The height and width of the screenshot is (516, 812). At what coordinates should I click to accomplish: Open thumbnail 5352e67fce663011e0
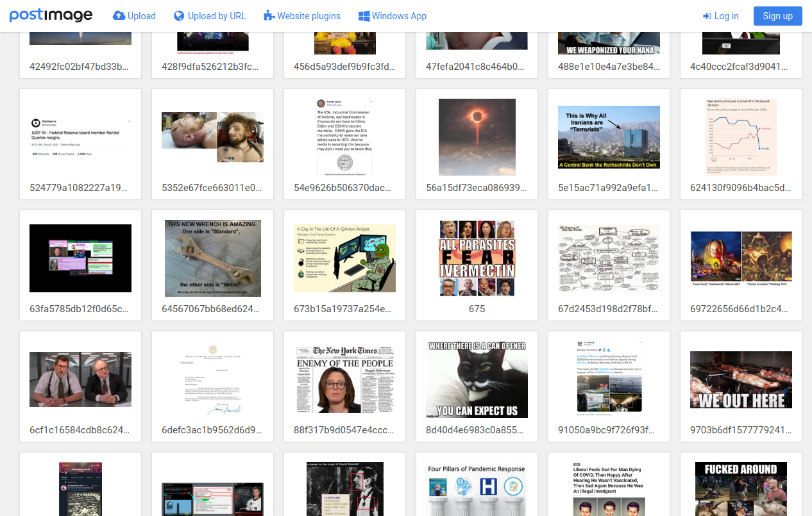(x=212, y=137)
